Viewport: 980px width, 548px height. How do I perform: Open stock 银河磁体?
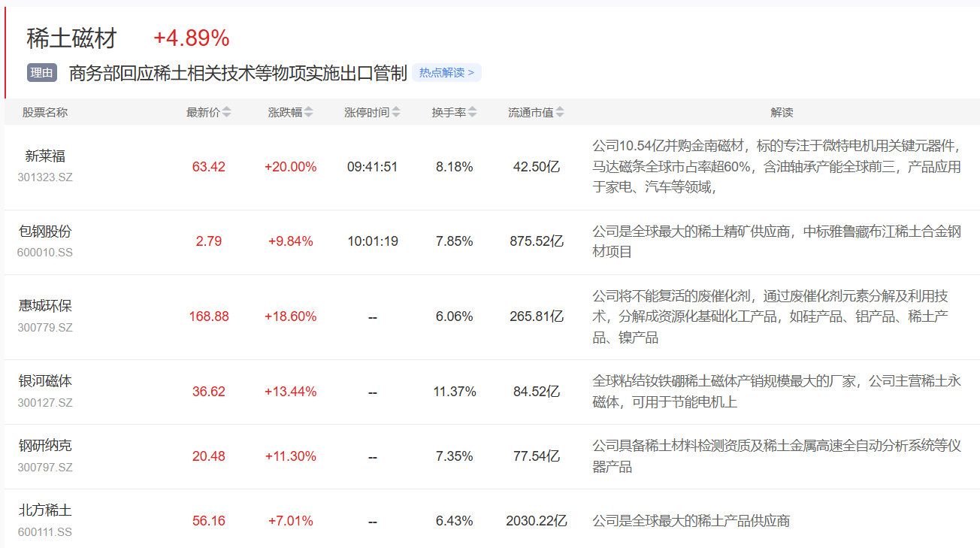[45, 381]
